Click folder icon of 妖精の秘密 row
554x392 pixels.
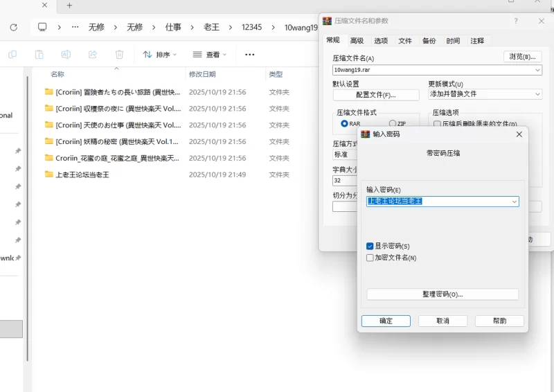(x=48, y=141)
